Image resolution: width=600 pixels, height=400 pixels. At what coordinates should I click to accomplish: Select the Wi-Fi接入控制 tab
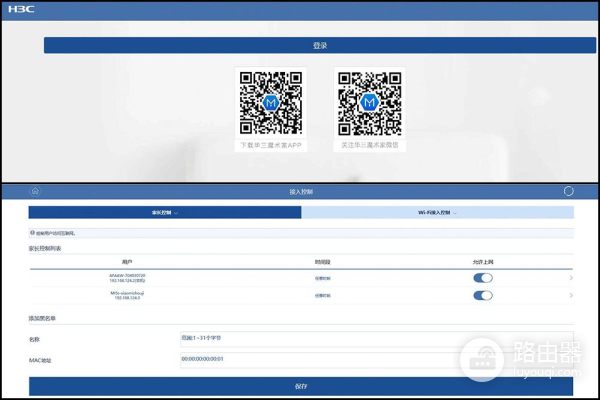[x=437, y=212]
